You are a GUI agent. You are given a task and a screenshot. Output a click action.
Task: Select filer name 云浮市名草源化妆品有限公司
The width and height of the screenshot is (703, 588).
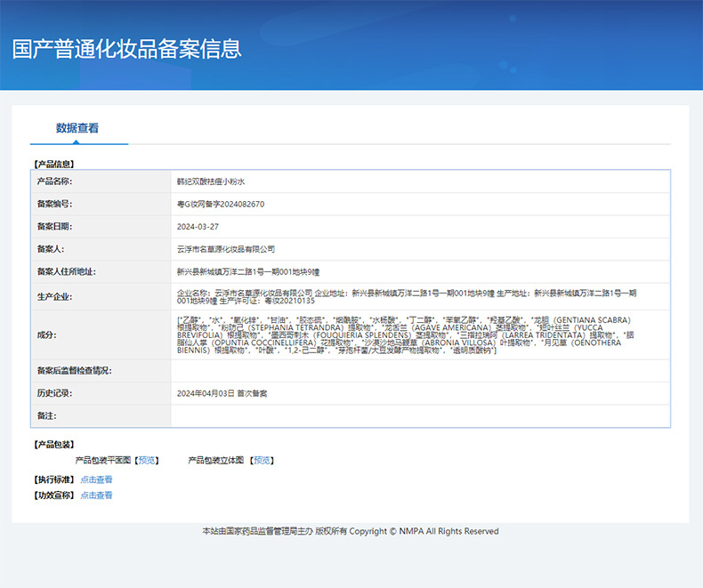pyautogui.click(x=225, y=249)
